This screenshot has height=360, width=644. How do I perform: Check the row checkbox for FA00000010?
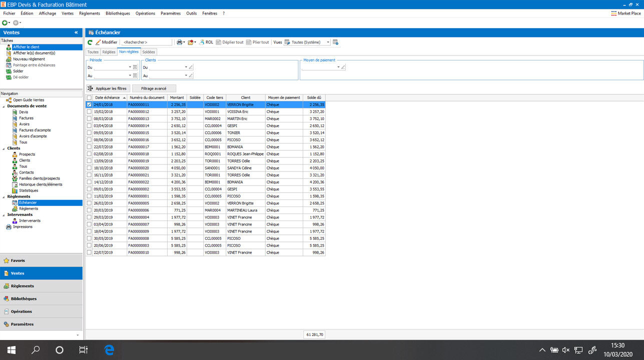point(89,252)
